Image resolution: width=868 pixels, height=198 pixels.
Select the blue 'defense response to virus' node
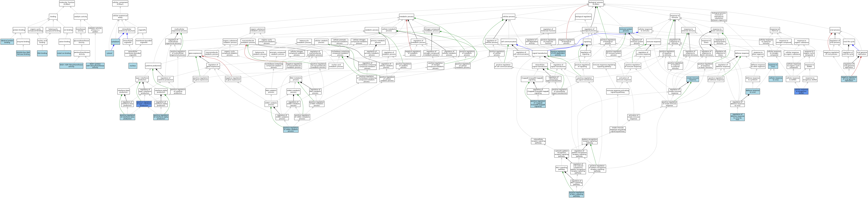[753, 91]
